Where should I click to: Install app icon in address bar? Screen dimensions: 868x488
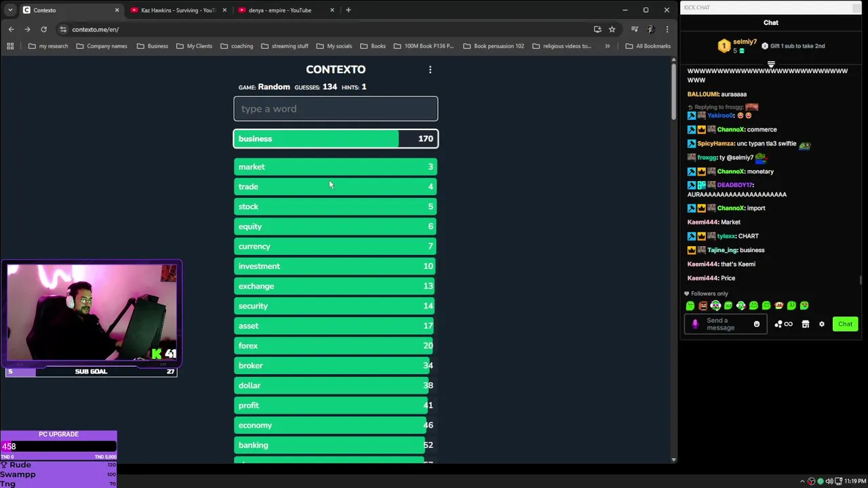(597, 29)
